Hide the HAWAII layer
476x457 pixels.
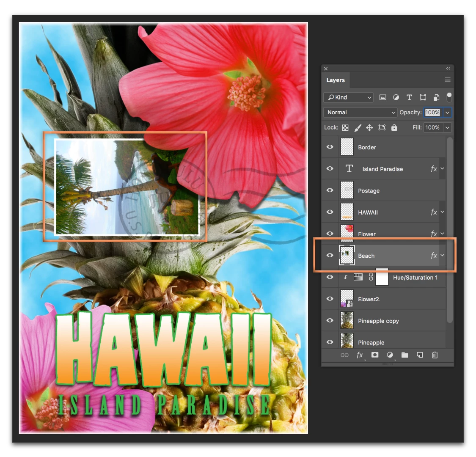click(x=330, y=212)
